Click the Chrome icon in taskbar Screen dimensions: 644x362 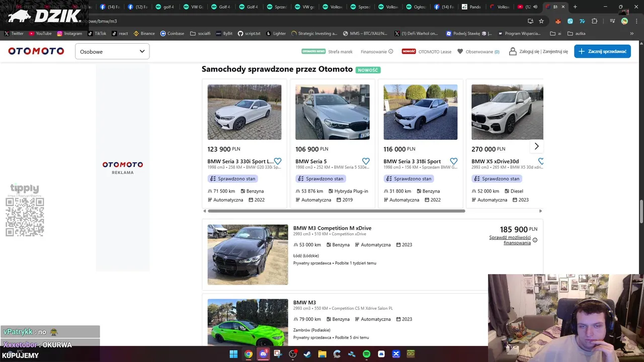point(249,354)
